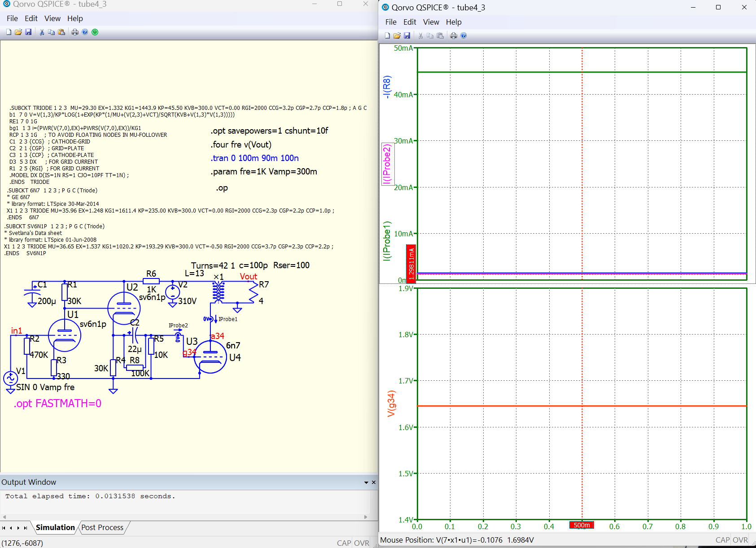Click Help question icon in waveform toolbar
756x548 pixels.
coord(464,36)
